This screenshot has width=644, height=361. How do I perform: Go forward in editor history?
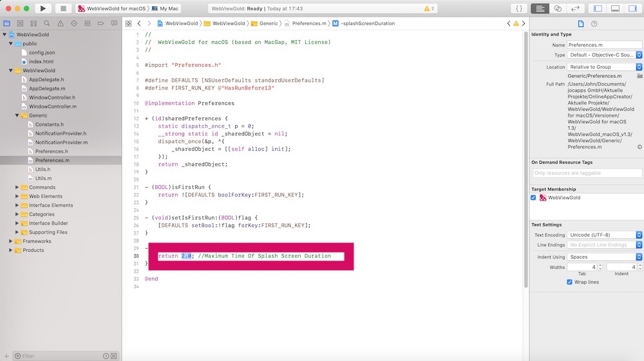point(149,23)
